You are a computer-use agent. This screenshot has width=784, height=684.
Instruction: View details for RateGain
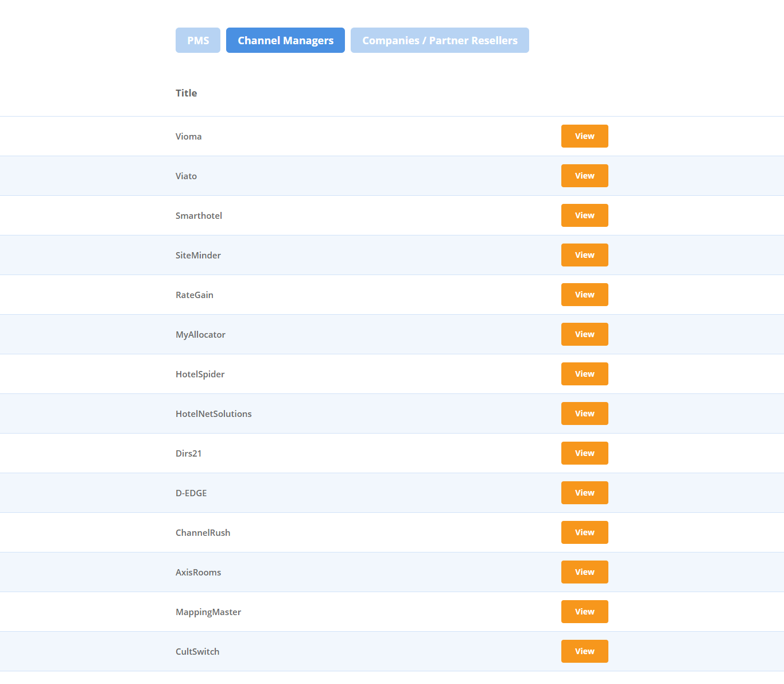point(584,295)
